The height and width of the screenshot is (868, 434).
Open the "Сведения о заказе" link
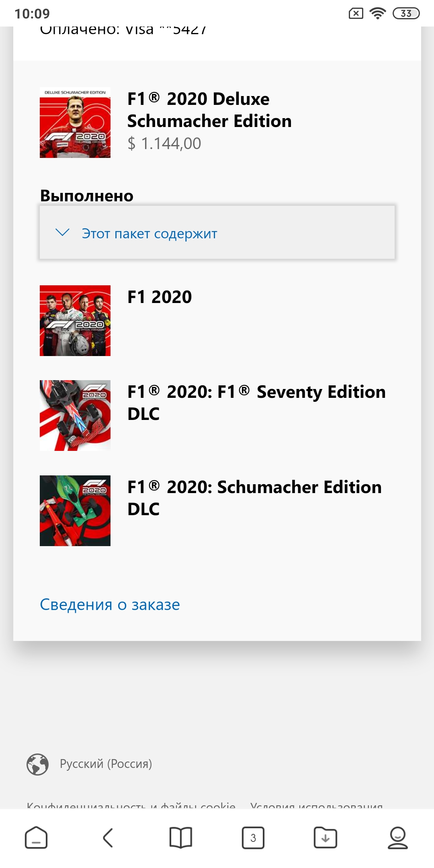pyautogui.click(x=110, y=604)
